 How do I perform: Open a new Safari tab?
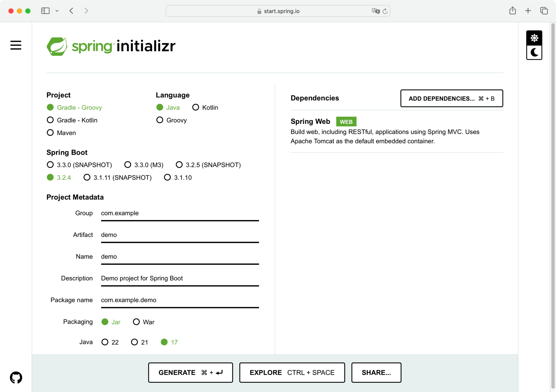click(x=528, y=11)
